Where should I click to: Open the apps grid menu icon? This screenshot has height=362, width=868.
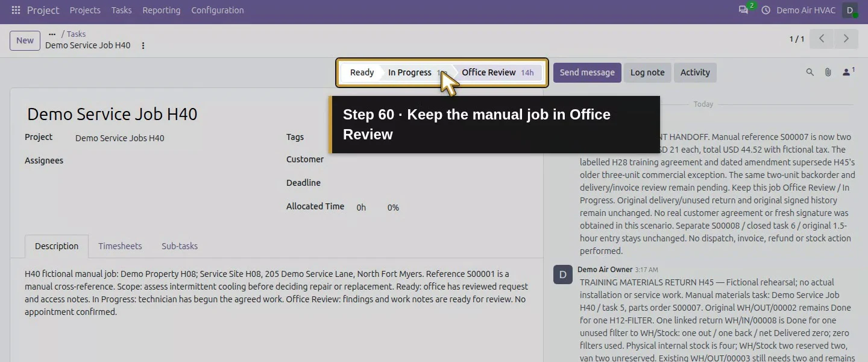16,10
